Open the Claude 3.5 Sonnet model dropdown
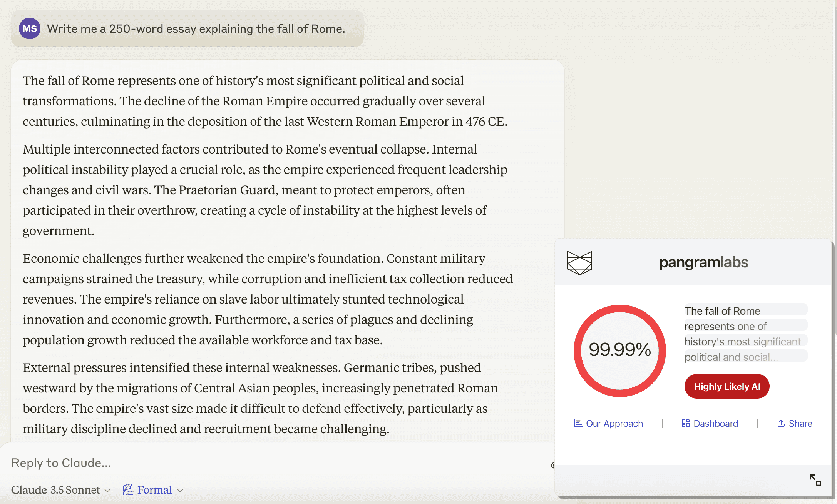 point(61,490)
